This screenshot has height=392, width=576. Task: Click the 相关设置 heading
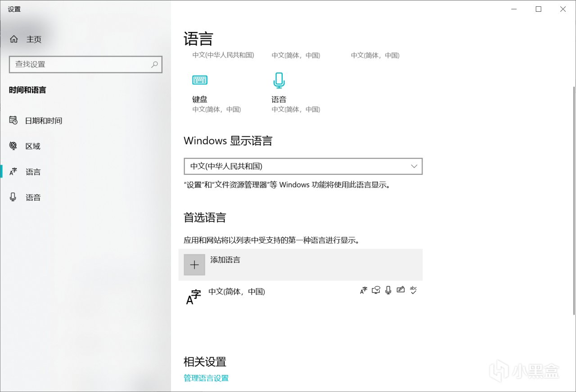(x=205, y=362)
